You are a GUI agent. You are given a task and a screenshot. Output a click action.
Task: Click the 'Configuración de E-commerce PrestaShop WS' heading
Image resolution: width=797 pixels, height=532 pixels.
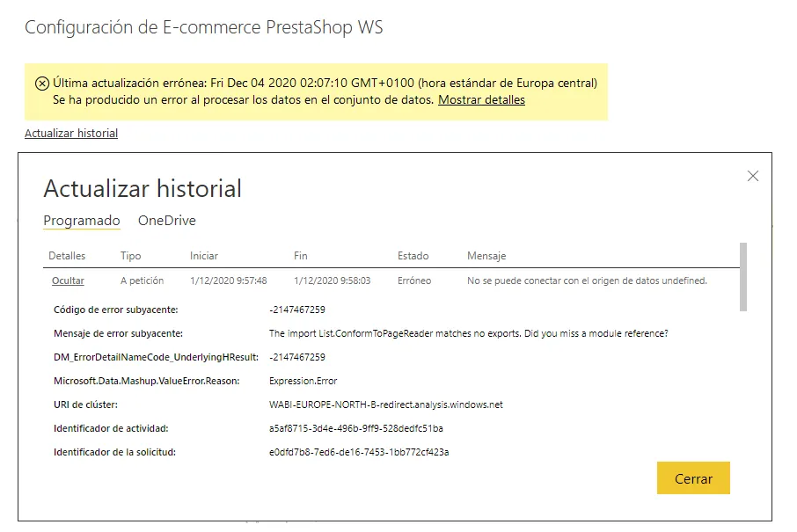coord(204,27)
